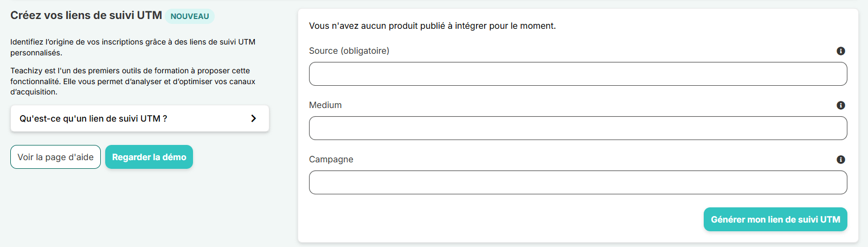This screenshot has height=247, width=868.
Task: Click the info icon beside Medium
Action: (x=841, y=105)
